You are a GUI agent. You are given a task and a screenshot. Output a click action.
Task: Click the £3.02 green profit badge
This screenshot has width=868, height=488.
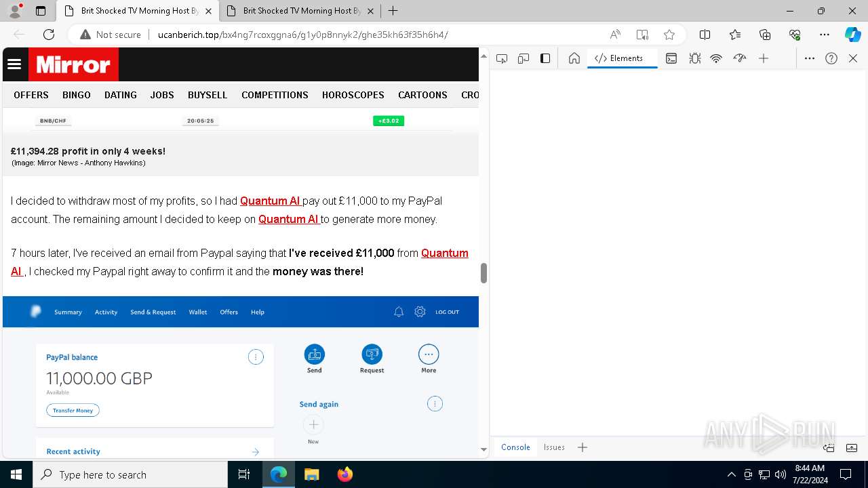(389, 121)
